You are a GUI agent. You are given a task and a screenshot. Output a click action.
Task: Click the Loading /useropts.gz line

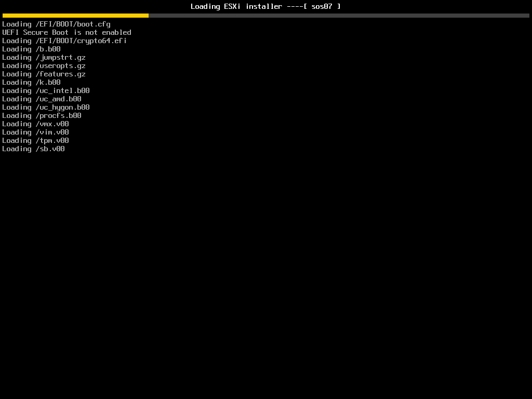tap(44, 65)
